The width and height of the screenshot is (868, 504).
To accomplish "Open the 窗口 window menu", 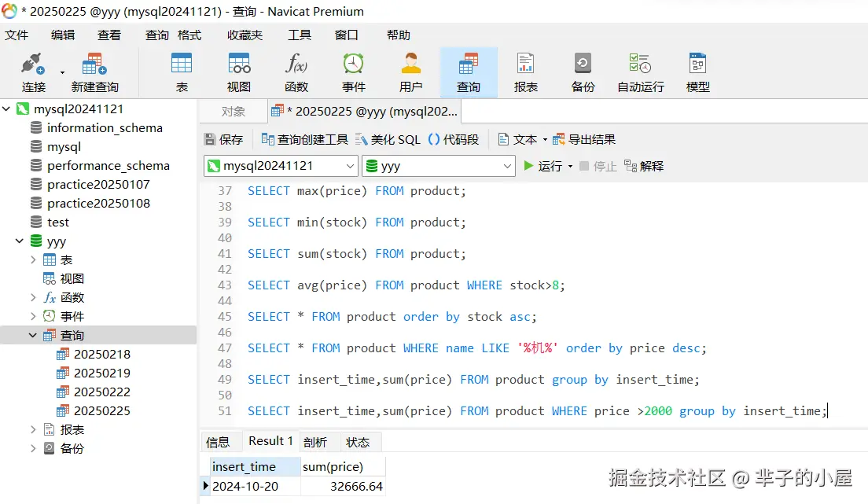I will pos(347,35).
